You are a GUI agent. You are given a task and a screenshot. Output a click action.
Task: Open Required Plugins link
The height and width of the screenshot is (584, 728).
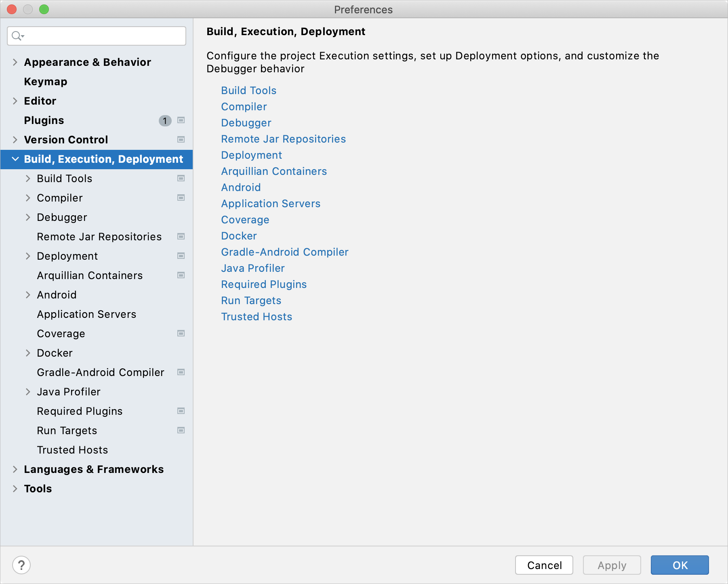coord(264,284)
